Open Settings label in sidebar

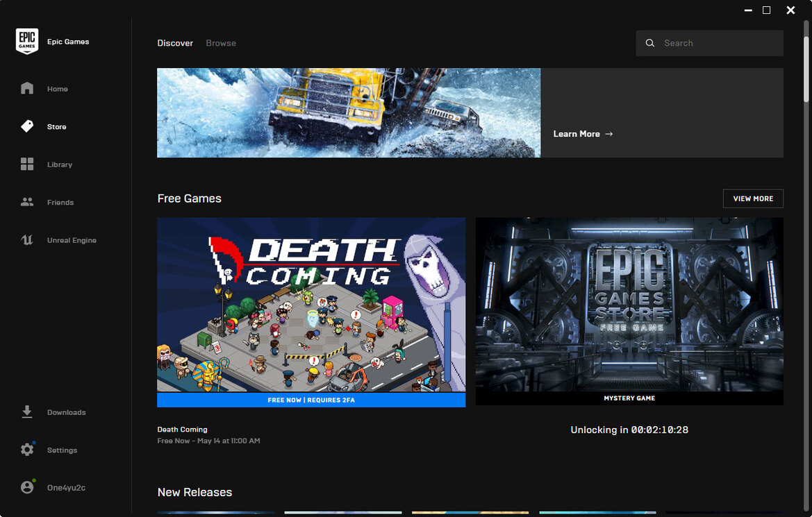[x=62, y=450]
